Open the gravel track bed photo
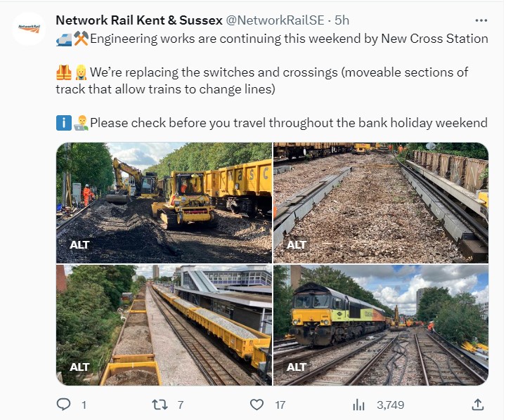Screen dimensions: 513x420 coord(380,197)
